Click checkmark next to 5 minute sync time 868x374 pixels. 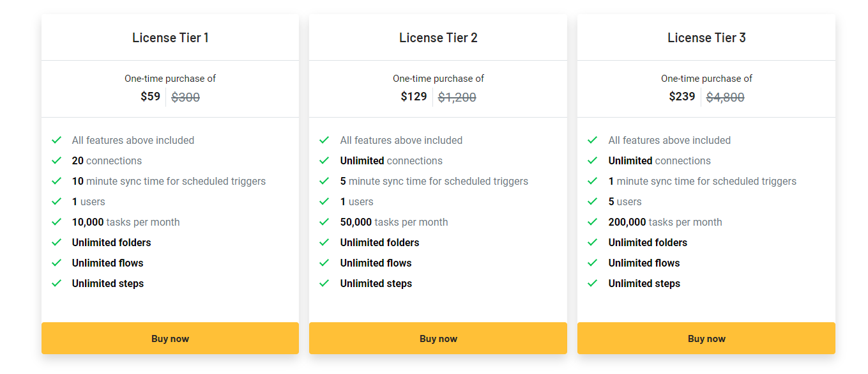pos(324,181)
